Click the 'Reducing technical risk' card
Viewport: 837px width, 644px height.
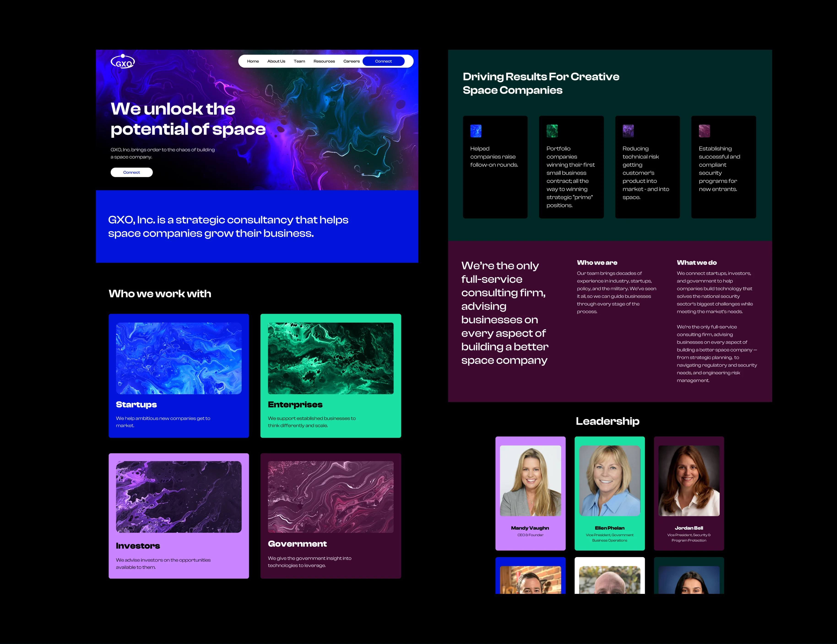pyautogui.click(x=648, y=167)
